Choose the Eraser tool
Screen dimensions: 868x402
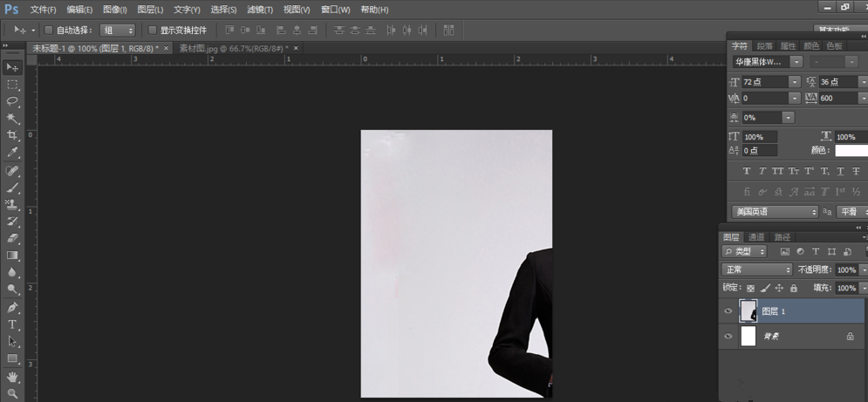pos(12,238)
